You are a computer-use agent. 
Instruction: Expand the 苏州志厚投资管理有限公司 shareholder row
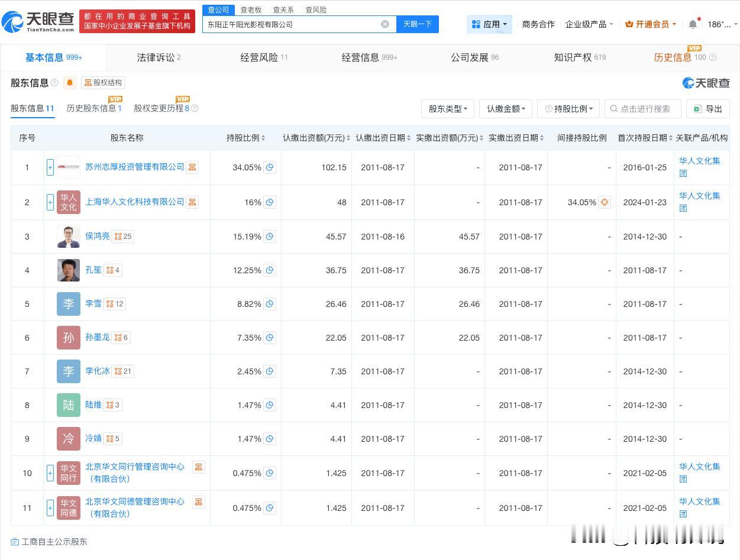point(50,167)
